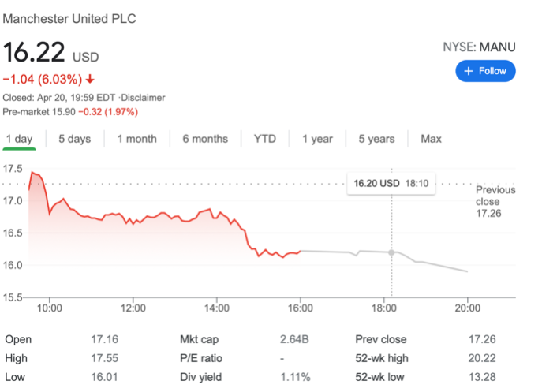Click the Previous close 17.26 label
Screen dimensions: 542x392
click(x=495, y=201)
